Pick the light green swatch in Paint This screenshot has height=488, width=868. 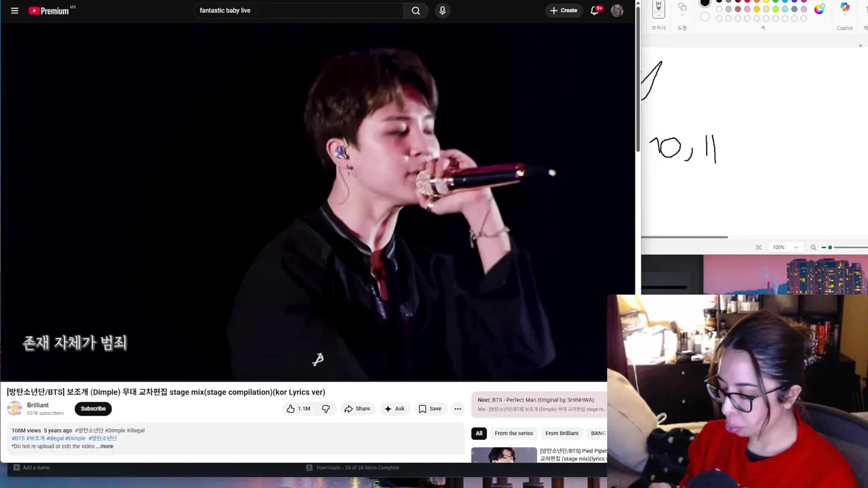pos(776,9)
